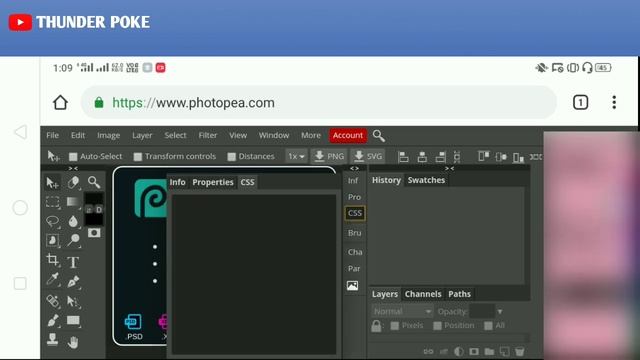This screenshot has width=640, height=360.
Task: Open the Image menu
Action: (x=109, y=135)
